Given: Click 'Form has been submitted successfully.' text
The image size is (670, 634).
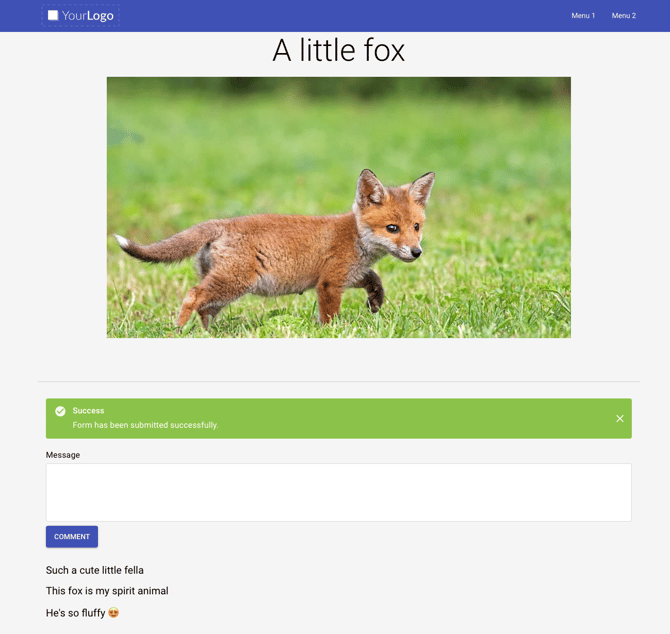Looking at the screenshot, I should pyautogui.click(x=145, y=425).
